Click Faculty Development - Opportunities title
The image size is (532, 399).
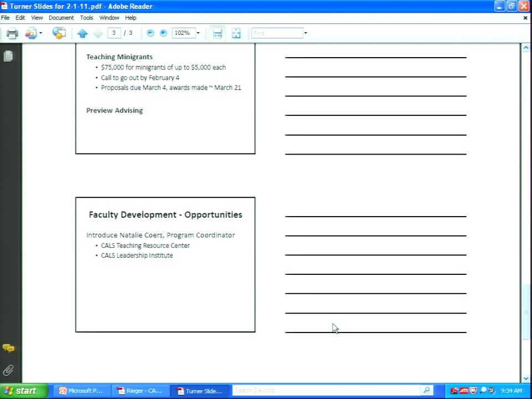[166, 214]
